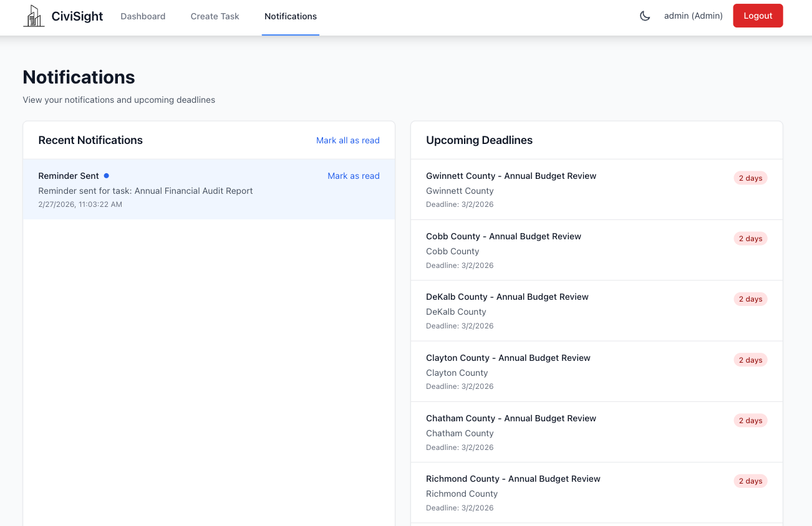Mark all notifications as read
Viewport: 812px width, 526px height.
click(347, 140)
